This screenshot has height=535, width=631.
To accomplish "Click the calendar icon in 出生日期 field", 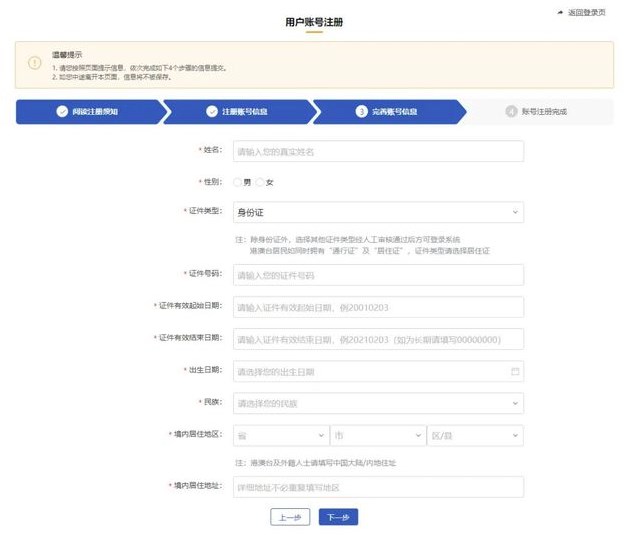I will point(515,371).
